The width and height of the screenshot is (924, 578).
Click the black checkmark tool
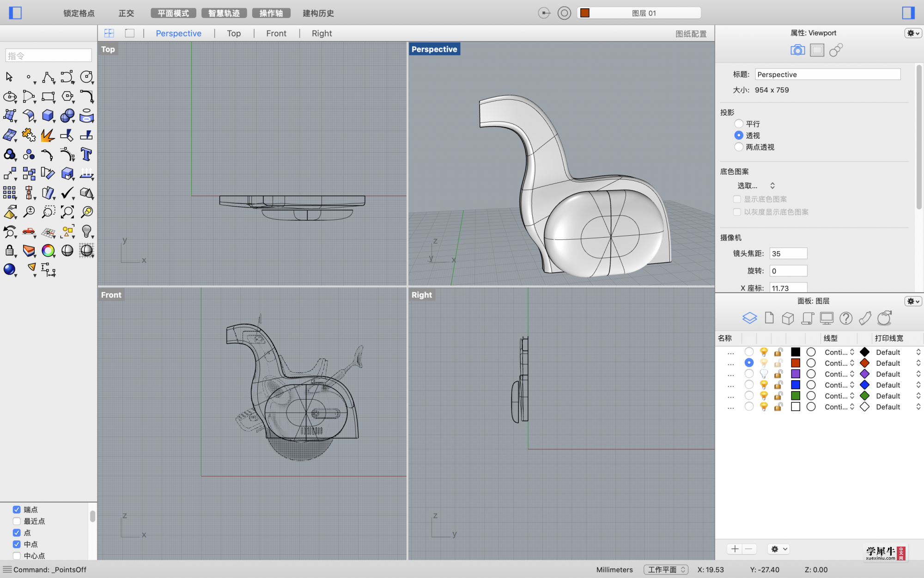pos(67,192)
